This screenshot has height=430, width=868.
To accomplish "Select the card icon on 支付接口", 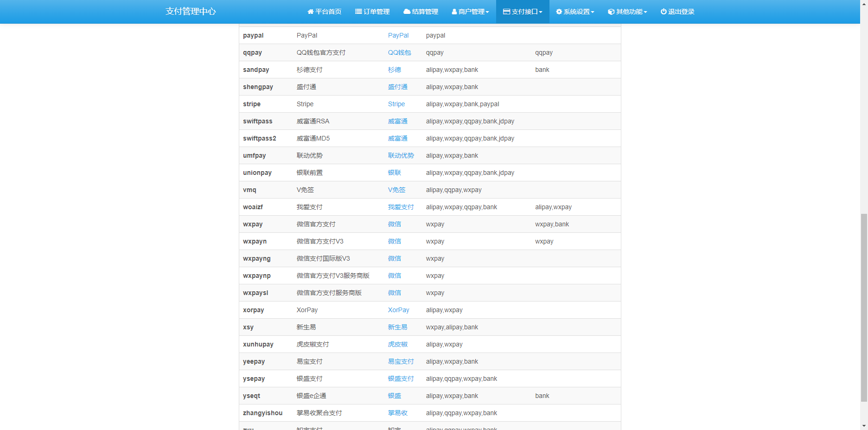I will (506, 12).
